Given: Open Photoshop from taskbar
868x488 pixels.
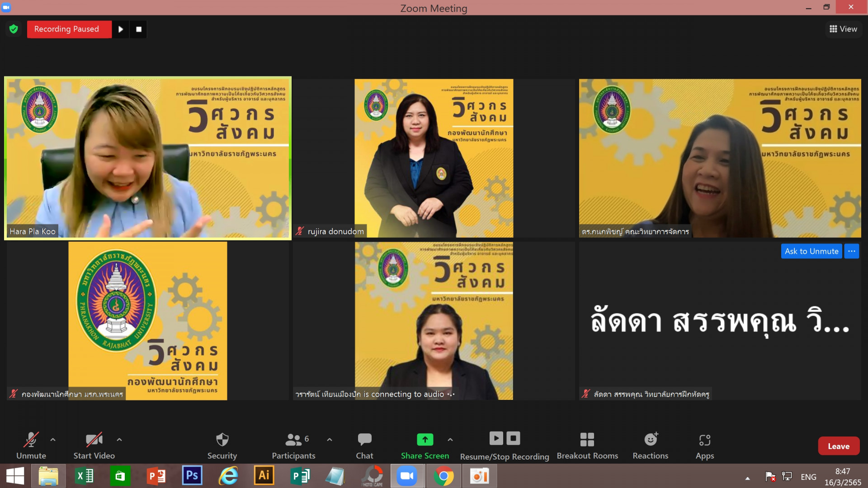Looking at the screenshot, I should [x=192, y=476].
